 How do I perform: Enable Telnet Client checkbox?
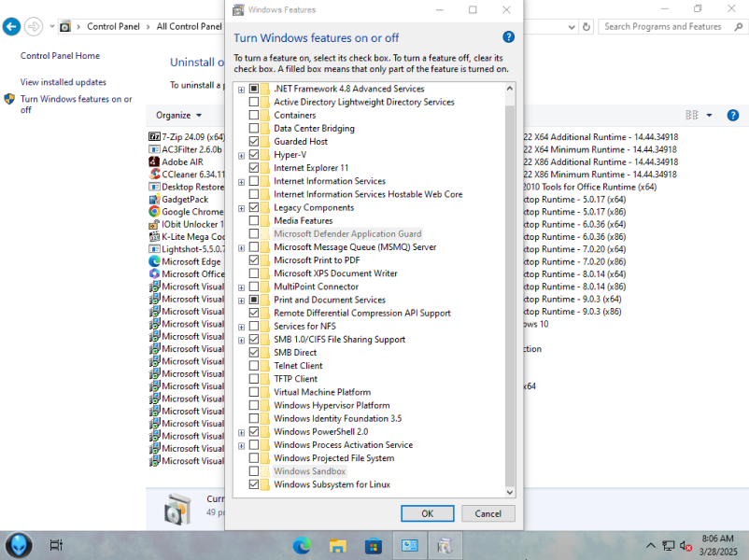tap(254, 366)
